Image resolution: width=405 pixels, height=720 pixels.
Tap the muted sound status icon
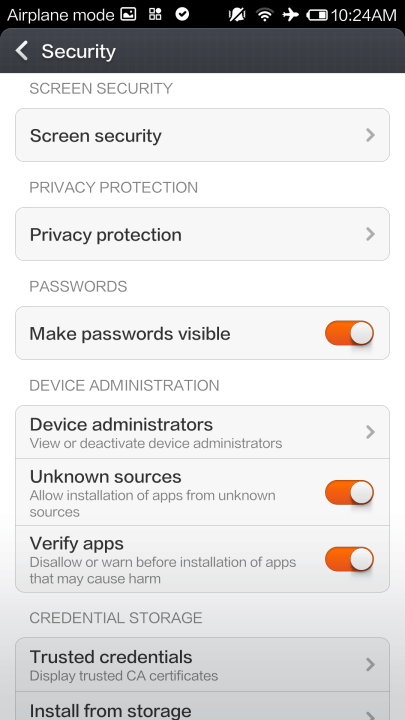pos(237,15)
